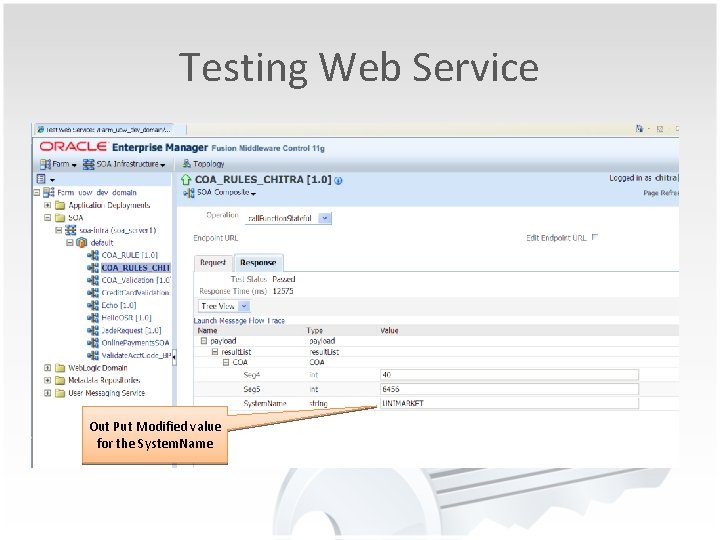Click the Echo composite icon
This screenshot has height=540, width=720.
click(x=93, y=305)
